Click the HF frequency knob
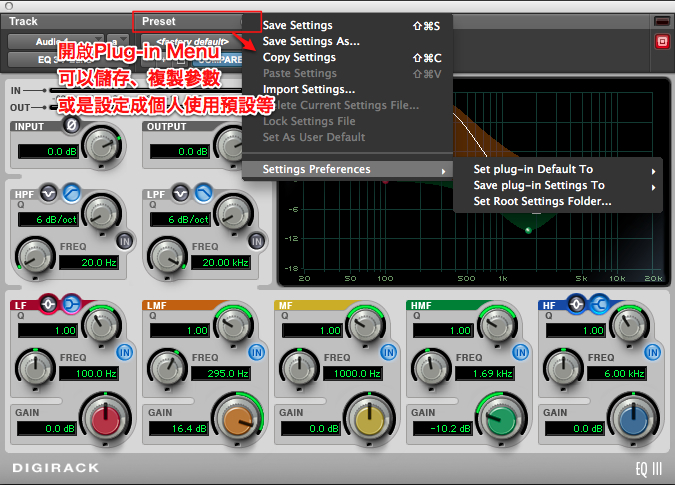675x485 pixels. coord(564,368)
